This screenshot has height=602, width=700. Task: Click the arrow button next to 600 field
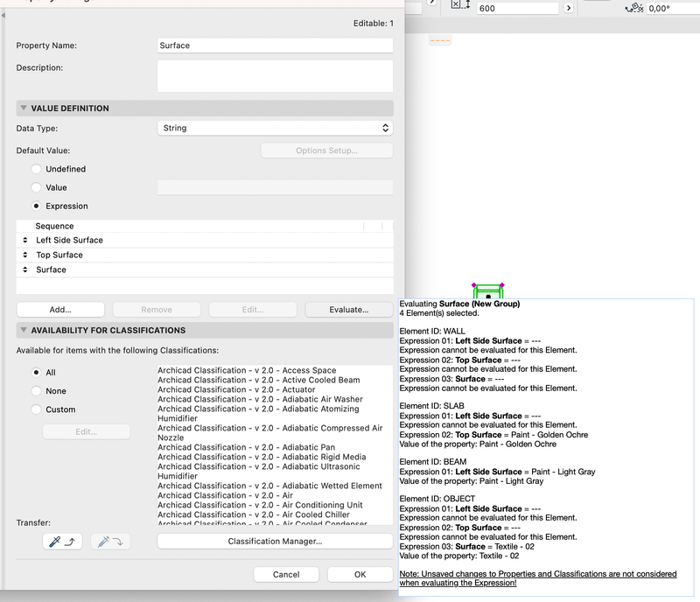pos(568,8)
